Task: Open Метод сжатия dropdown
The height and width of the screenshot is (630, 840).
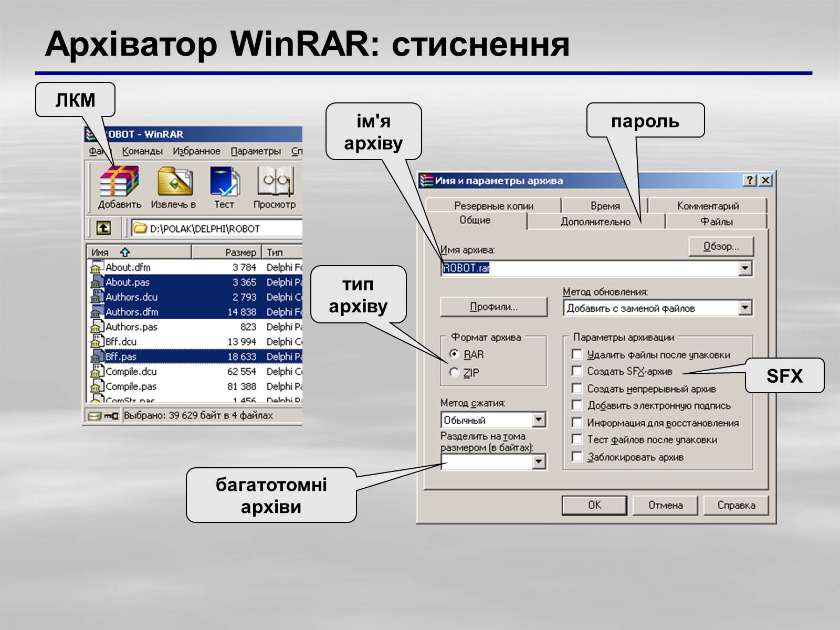Action: point(539,420)
